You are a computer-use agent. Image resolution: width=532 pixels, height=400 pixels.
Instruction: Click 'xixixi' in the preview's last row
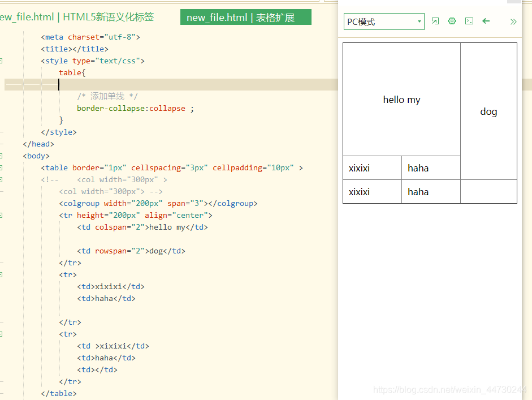(x=359, y=192)
